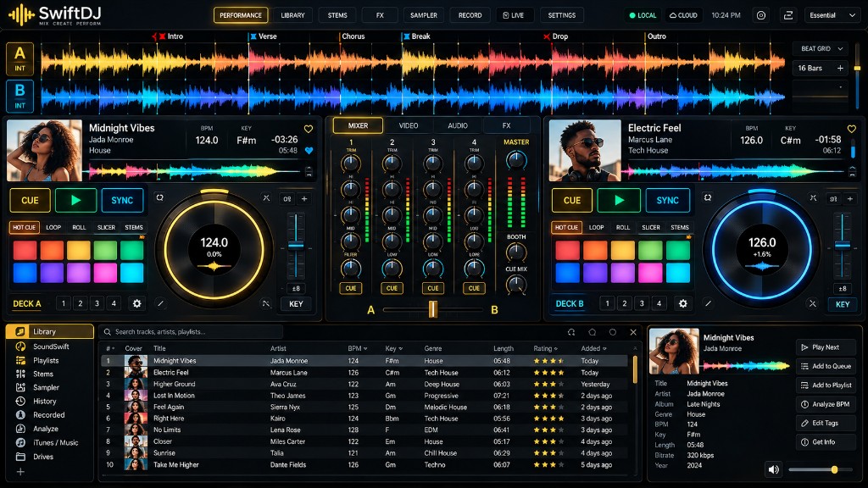Click the search tracks input field
Image resolution: width=868 pixels, height=488 pixels.
point(192,332)
